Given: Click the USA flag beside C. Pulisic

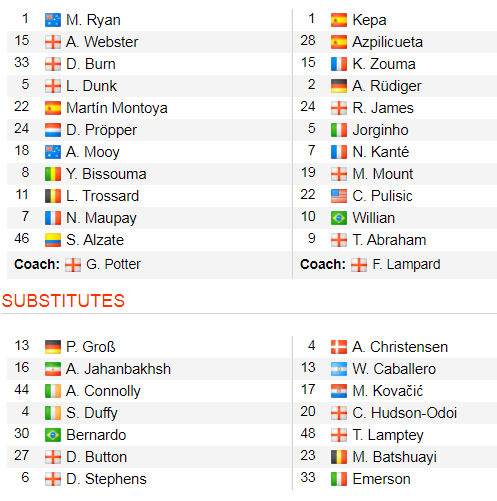Looking at the screenshot, I should click(339, 196).
